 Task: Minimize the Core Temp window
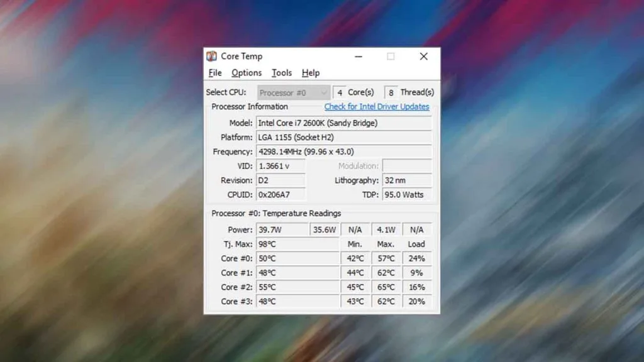[x=358, y=57]
